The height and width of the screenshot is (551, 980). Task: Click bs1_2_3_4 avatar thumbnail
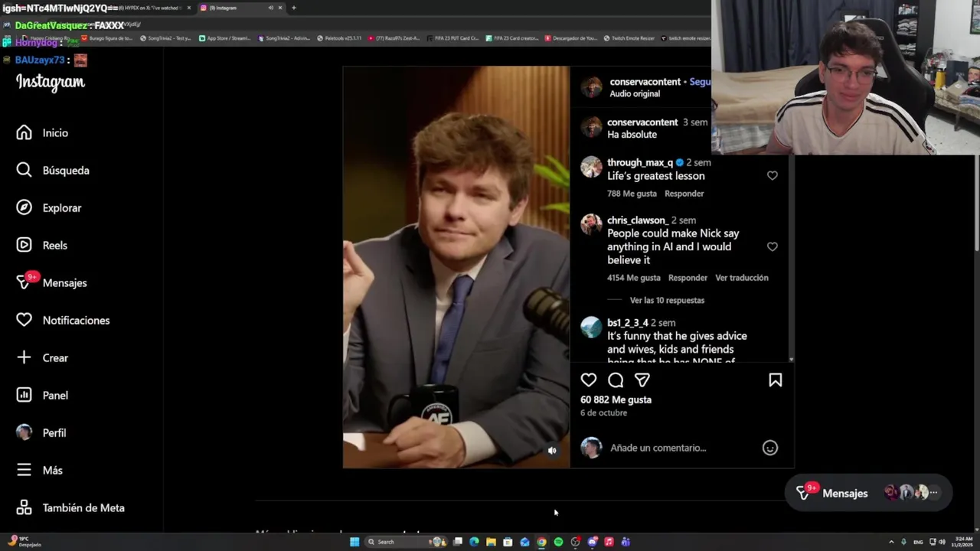591,327
